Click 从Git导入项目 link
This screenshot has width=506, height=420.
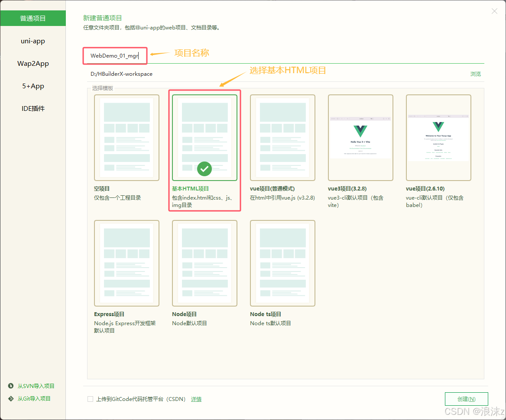coord(34,398)
